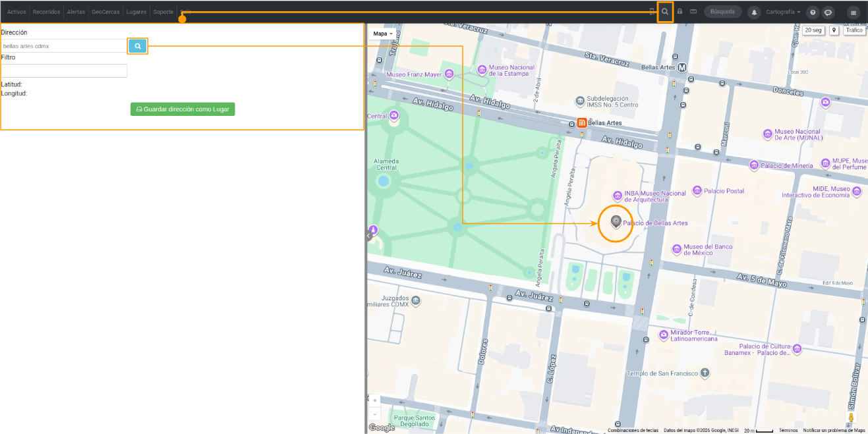Click the padlock icon in top bar
This screenshot has width=868, height=434.
point(680,12)
